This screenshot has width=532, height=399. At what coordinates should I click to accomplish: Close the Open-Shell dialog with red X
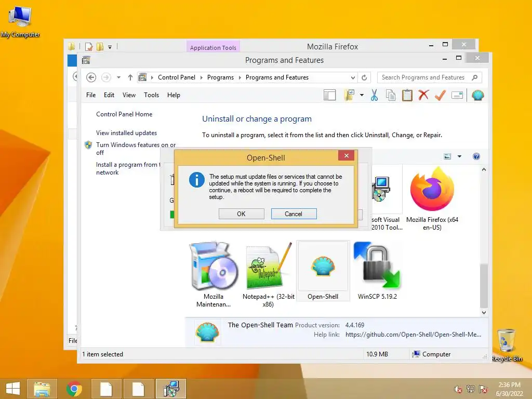[346, 155]
